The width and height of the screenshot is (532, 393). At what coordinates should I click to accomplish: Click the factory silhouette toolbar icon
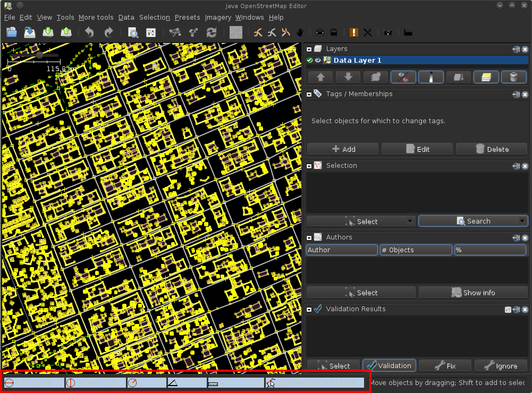pyautogui.click(x=408, y=32)
